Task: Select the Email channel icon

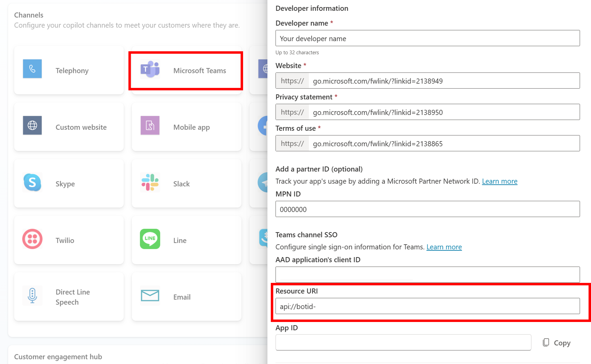Action: (150, 297)
